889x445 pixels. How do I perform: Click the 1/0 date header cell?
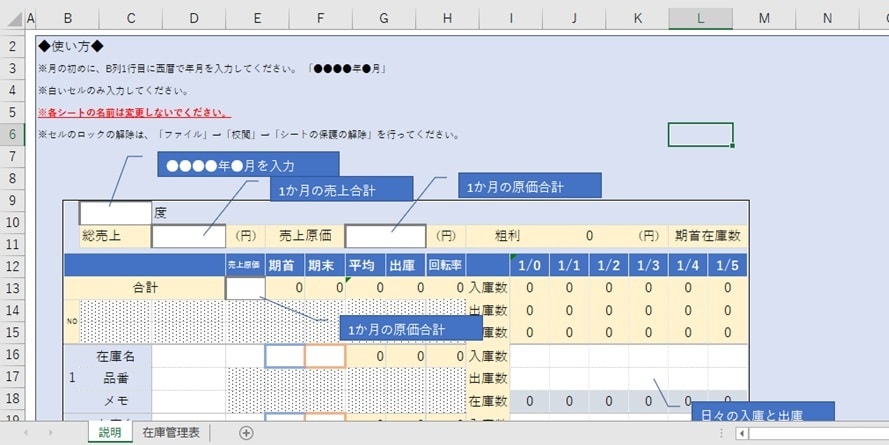point(530,265)
